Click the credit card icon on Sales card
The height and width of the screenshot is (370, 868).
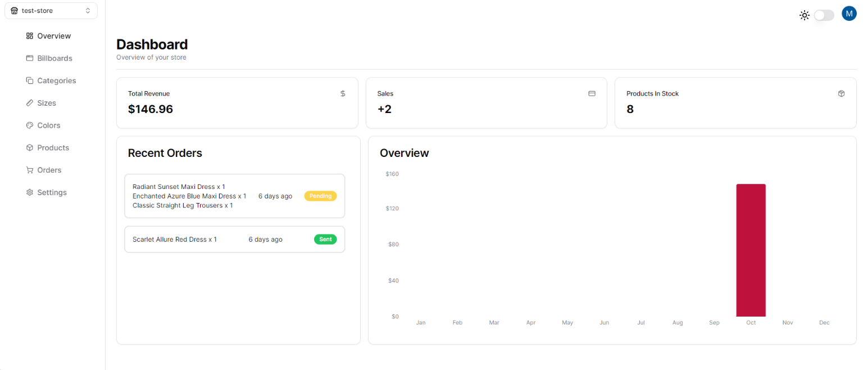592,93
